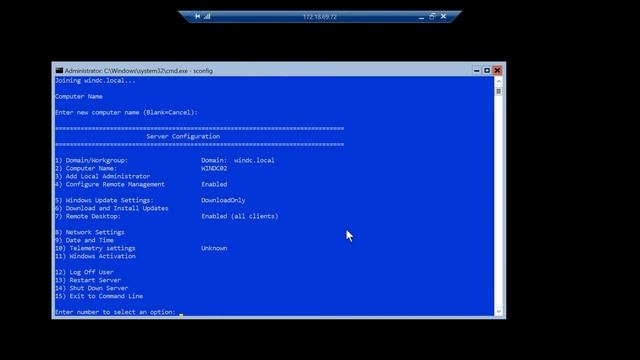Image resolution: width=640 pixels, height=360 pixels.
Task: Pin the remote desktop connection bar
Action: (x=198, y=16)
